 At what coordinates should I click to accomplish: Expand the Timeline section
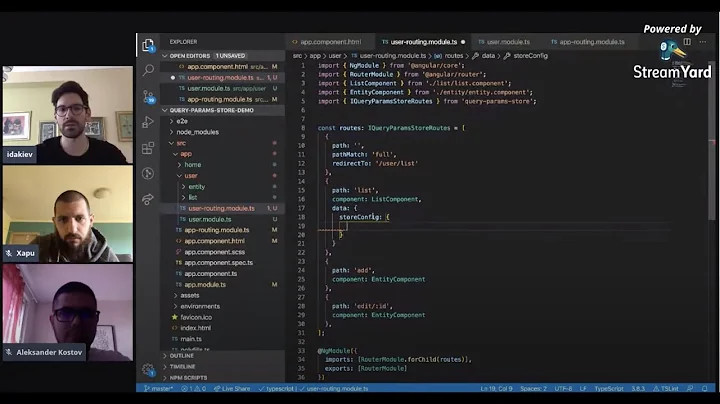(223, 366)
